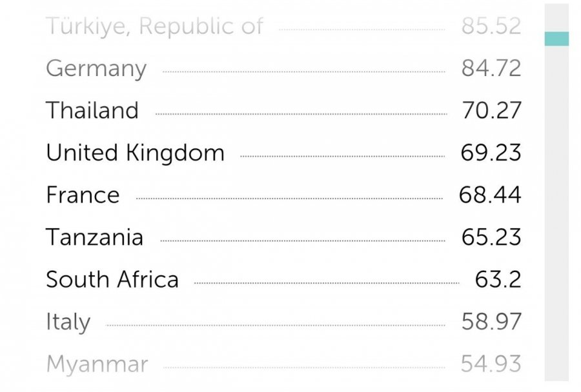The image size is (581, 392).
Task: Click the teal scrollbar thumb
Action: click(x=556, y=39)
